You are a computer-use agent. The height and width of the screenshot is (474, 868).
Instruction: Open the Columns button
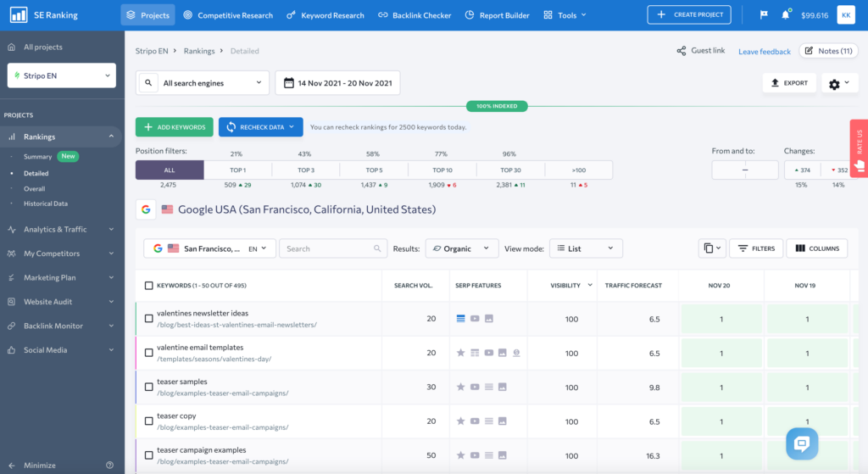pyautogui.click(x=817, y=248)
